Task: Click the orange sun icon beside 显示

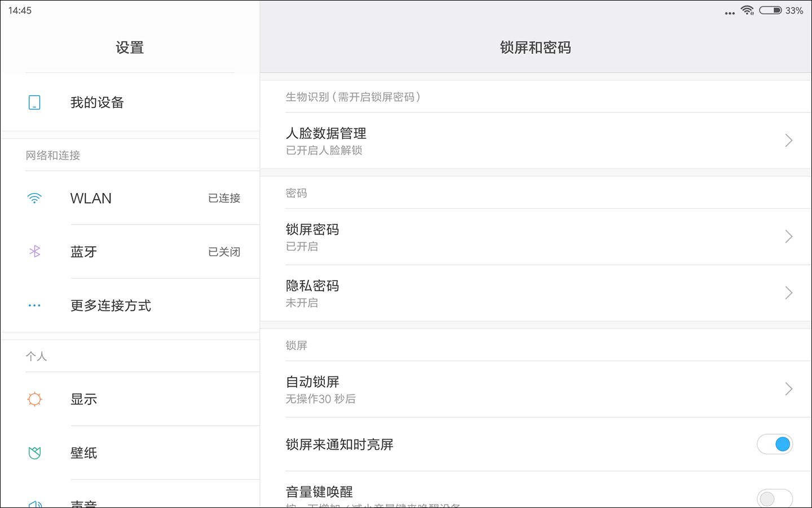Action: pos(34,398)
